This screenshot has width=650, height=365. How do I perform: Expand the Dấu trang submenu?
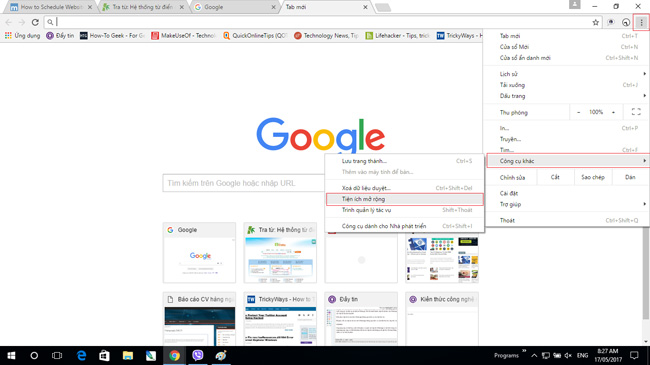click(x=566, y=96)
